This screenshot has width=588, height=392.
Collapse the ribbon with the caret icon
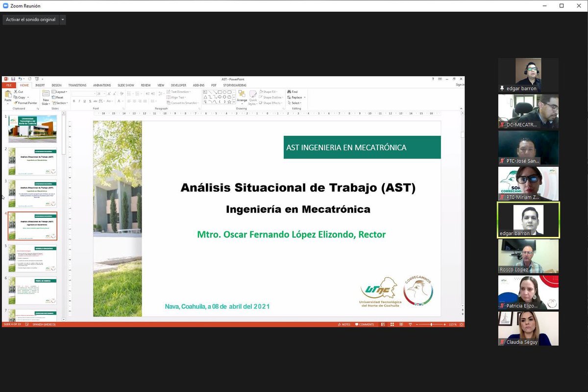point(461,108)
